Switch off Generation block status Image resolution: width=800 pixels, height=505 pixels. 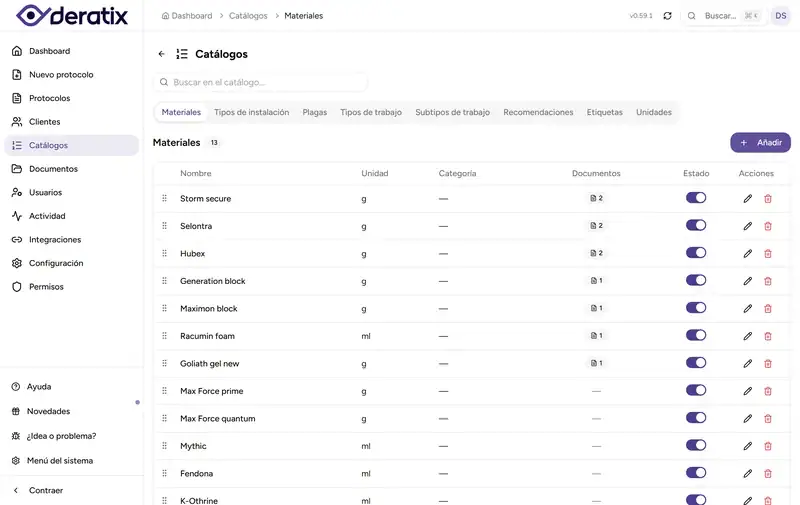point(696,281)
